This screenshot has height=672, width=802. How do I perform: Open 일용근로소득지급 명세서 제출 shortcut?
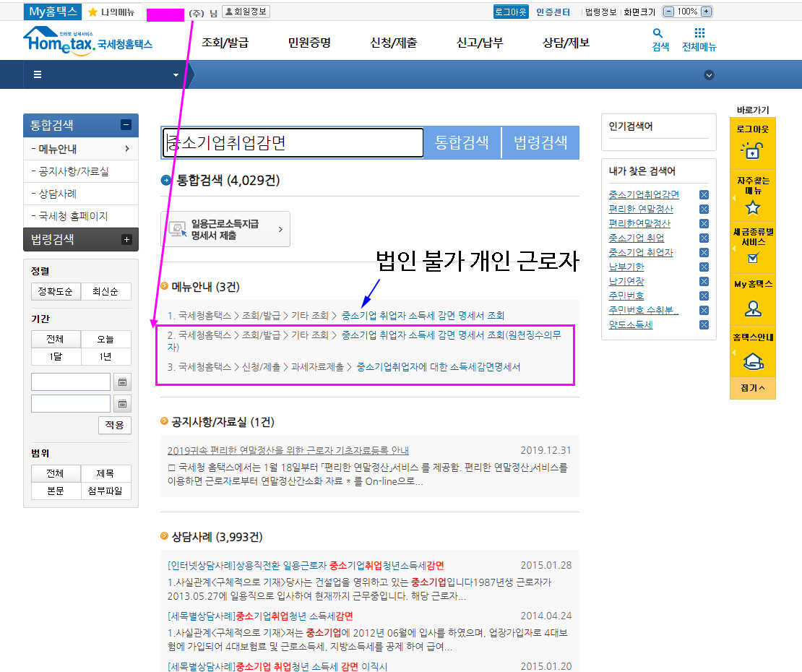tap(225, 229)
